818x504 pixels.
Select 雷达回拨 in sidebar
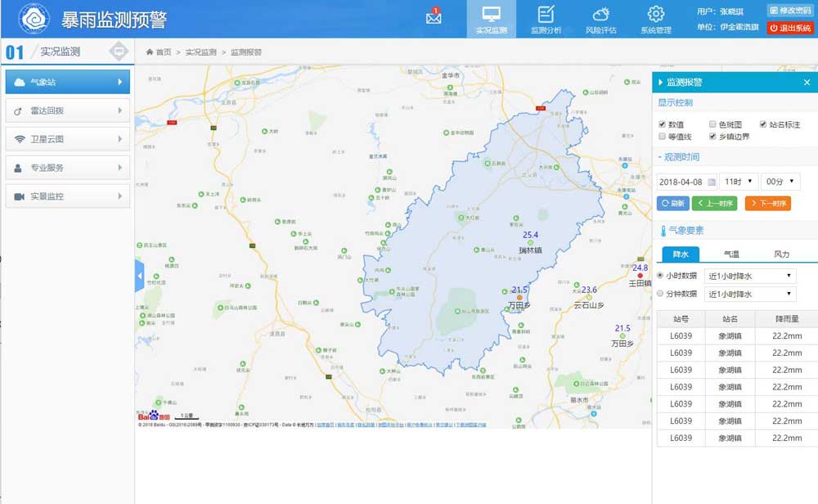pyautogui.click(x=67, y=110)
